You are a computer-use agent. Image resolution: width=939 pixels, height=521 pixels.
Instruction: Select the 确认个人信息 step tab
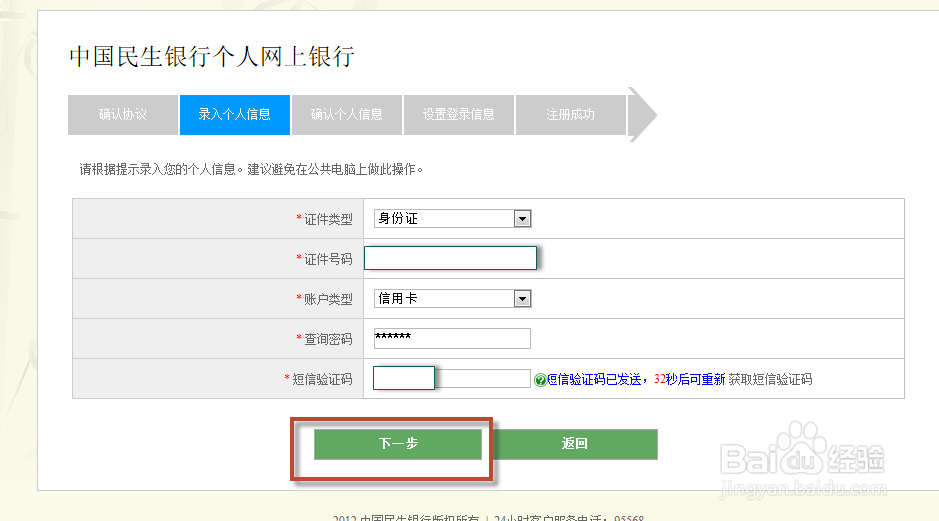(x=347, y=114)
